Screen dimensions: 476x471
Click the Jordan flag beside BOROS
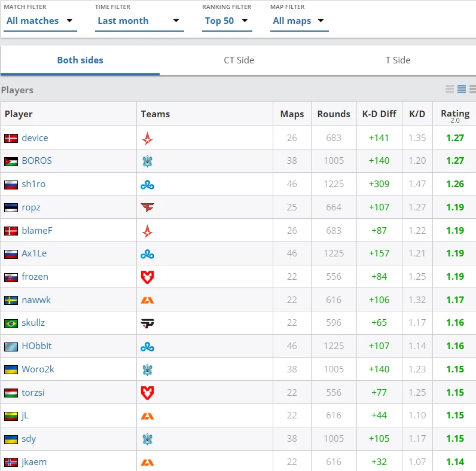11,161
